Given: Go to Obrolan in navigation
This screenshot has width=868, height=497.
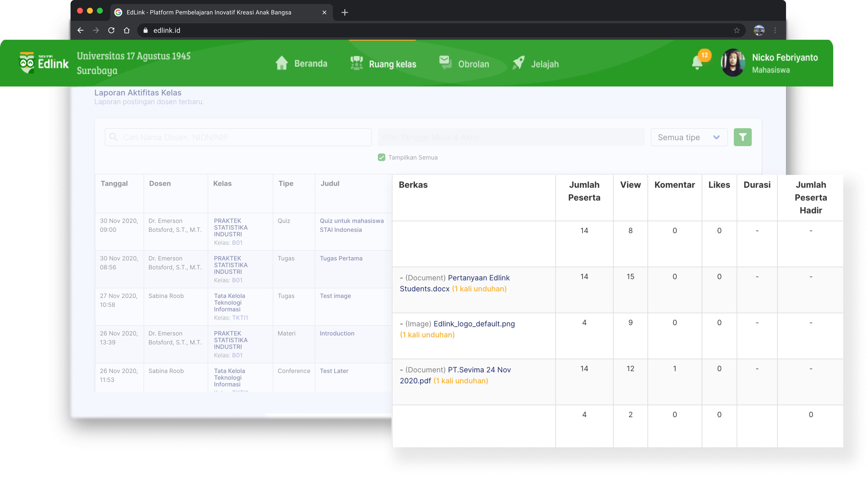Looking at the screenshot, I should (x=464, y=64).
